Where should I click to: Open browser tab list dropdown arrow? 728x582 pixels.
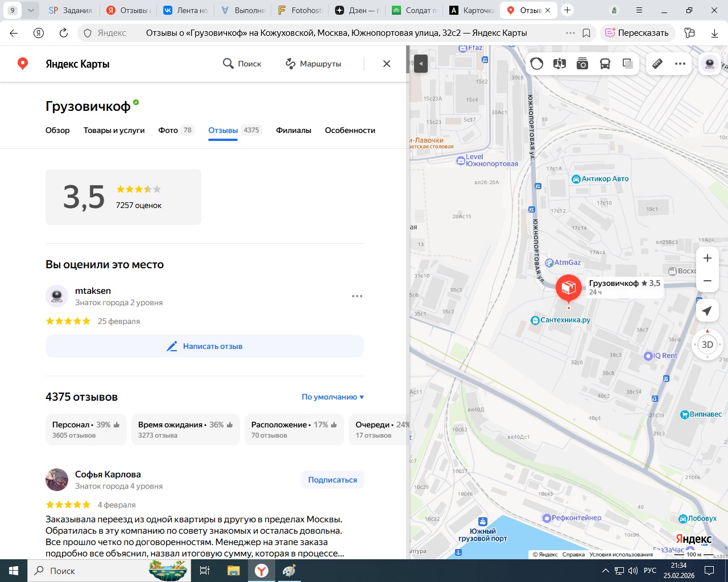(31, 10)
